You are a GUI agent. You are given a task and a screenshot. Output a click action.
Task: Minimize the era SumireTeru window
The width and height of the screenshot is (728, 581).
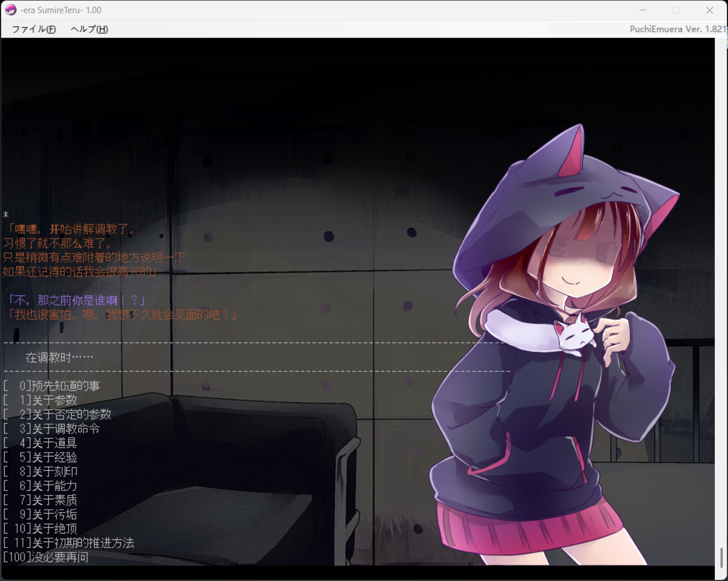[643, 10]
